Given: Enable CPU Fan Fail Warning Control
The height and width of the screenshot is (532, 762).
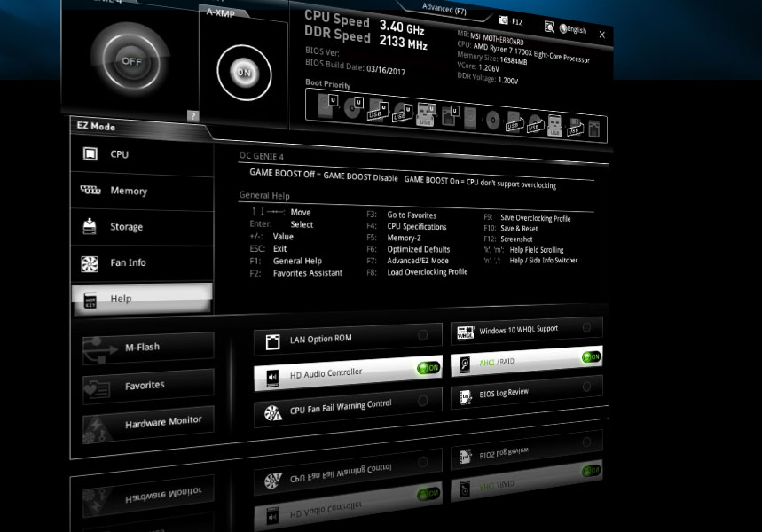Looking at the screenshot, I should coord(348,407).
